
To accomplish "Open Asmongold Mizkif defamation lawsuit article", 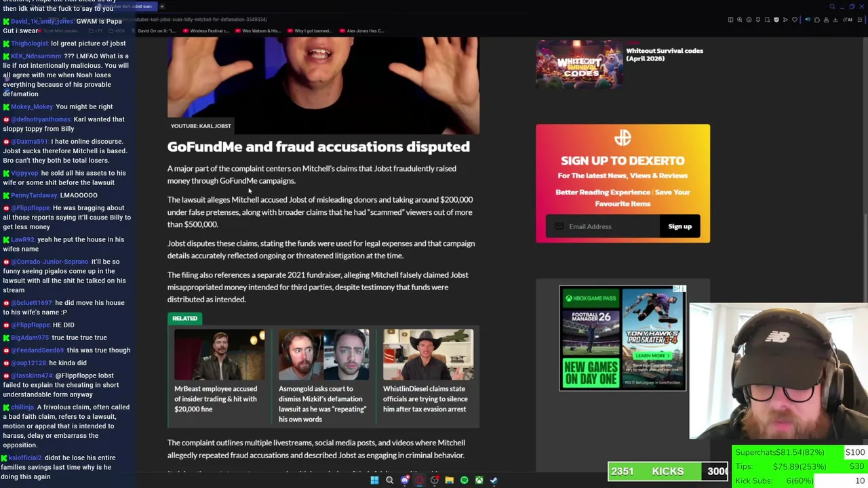I will [x=322, y=404].
